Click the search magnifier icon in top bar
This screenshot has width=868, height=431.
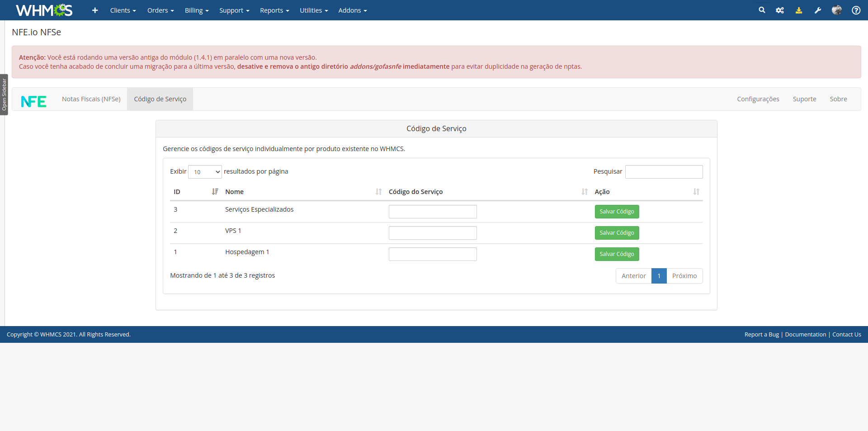pos(762,10)
